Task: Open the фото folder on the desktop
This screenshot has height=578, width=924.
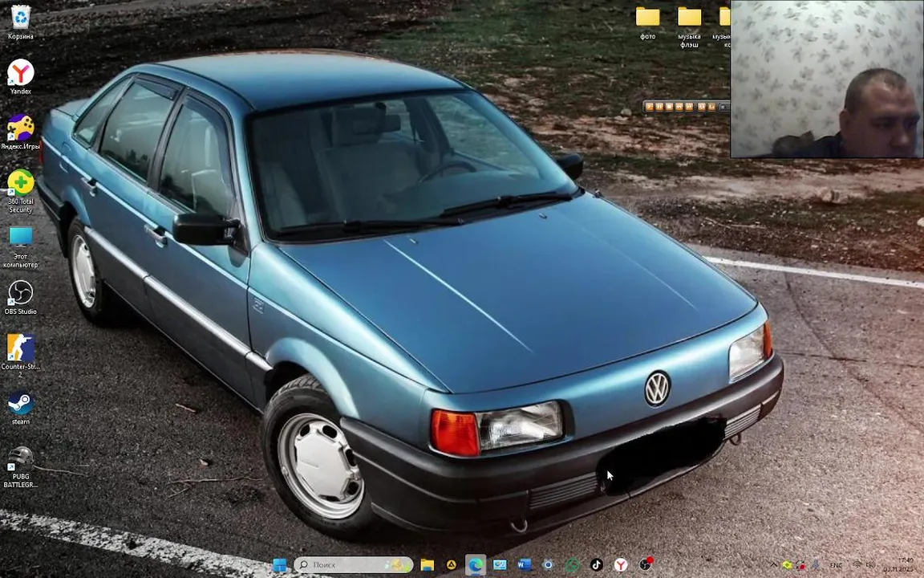Action: [x=647, y=22]
